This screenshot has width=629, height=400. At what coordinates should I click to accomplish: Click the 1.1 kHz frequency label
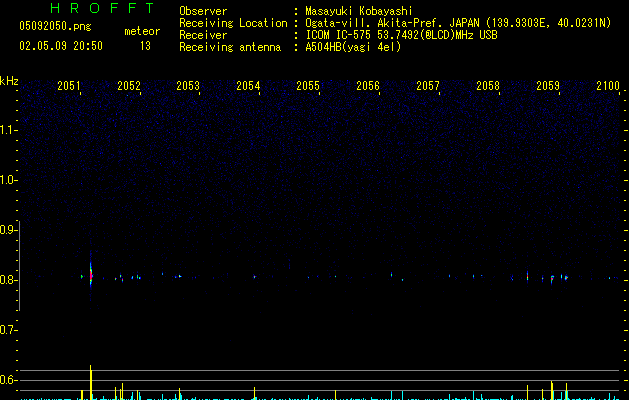[8, 130]
